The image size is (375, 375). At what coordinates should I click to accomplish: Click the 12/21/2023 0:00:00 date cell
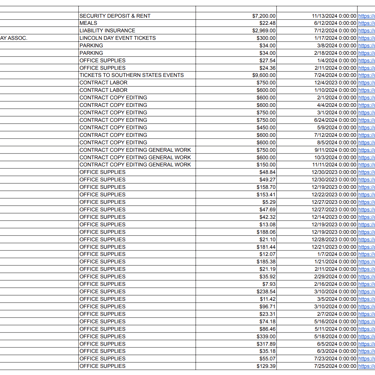tap(317, 247)
